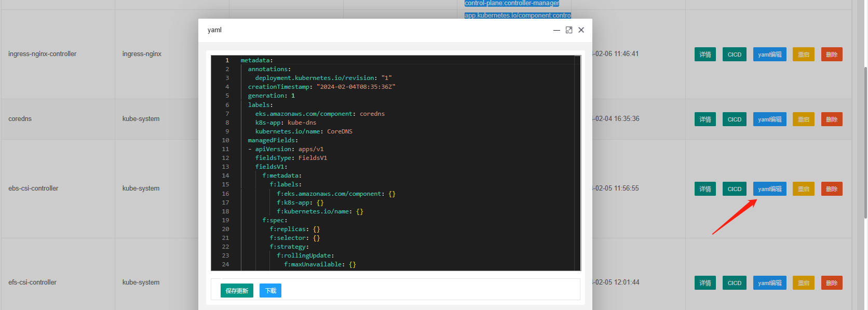Click the managedFields: line
The image size is (868, 310).
(273, 140)
